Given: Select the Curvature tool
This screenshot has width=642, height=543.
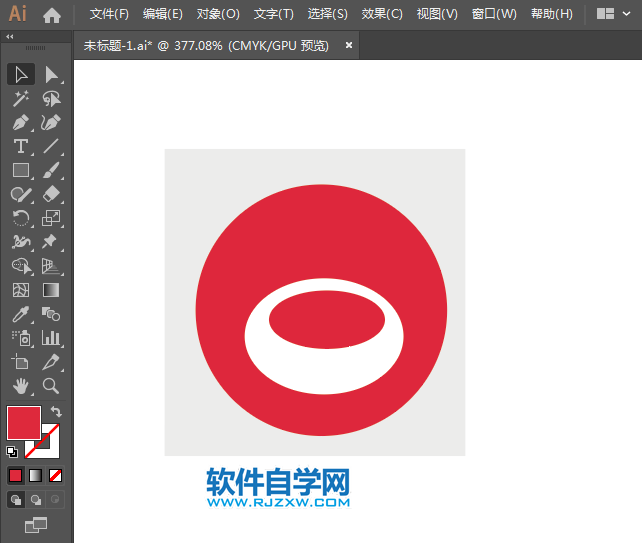Looking at the screenshot, I should pyautogui.click(x=51, y=122).
